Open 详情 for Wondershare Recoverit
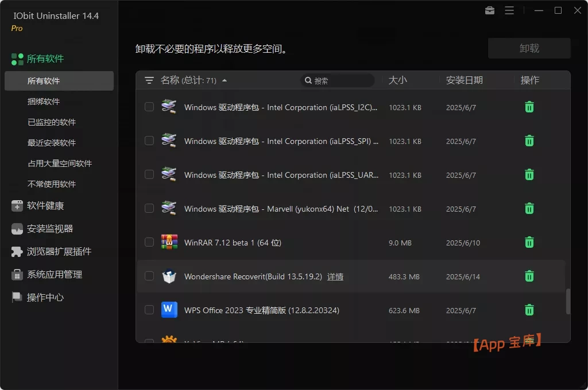The width and height of the screenshot is (588, 390). point(335,276)
